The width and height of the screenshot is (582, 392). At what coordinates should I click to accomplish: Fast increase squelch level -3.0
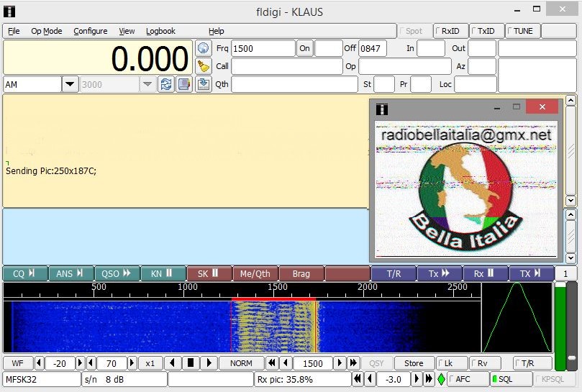pos(429,379)
